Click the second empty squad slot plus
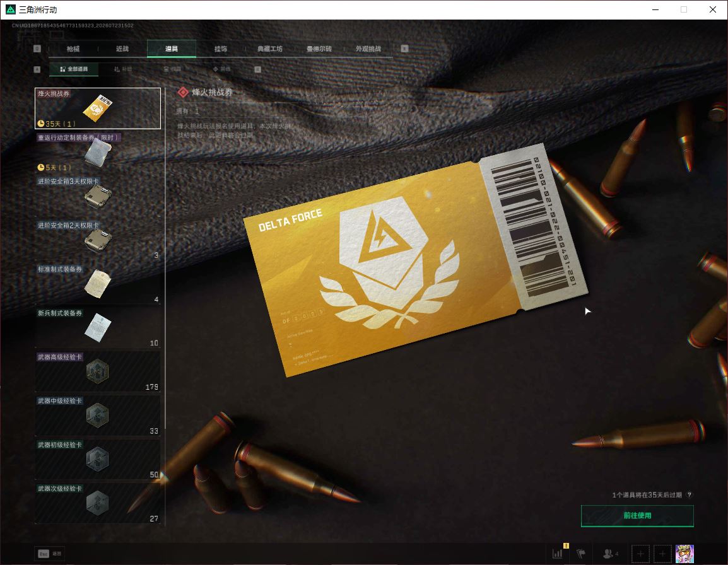The height and width of the screenshot is (565, 728). click(662, 554)
